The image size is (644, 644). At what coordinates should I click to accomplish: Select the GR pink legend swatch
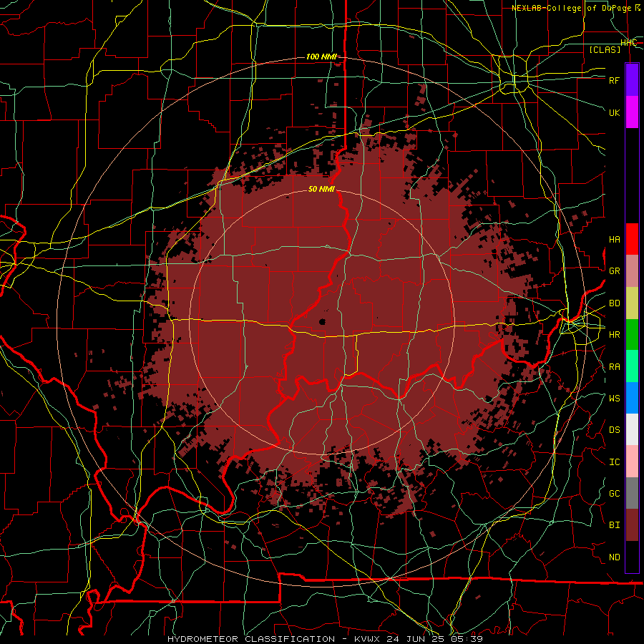632,271
